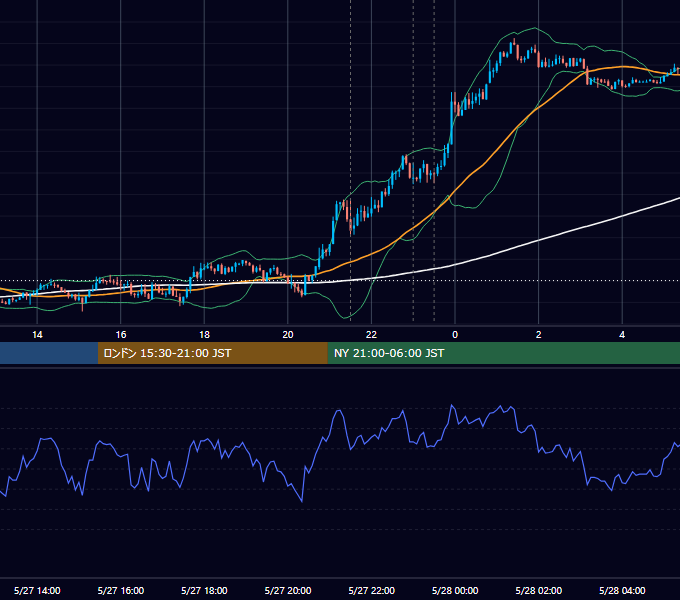Image resolution: width=680 pixels, height=600 pixels.
Task: Click the 5/28 04:00 time label
Action: pyautogui.click(x=622, y=590)
